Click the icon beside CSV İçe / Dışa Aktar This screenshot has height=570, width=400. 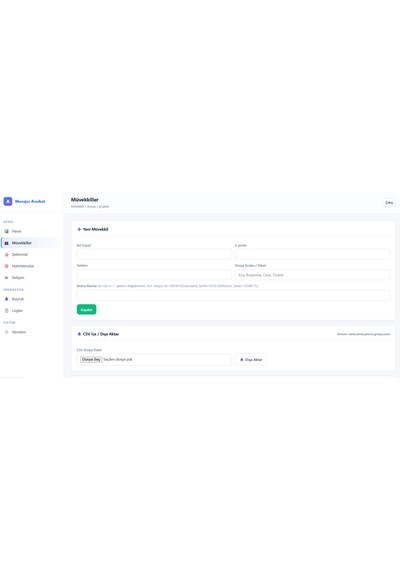79,334
